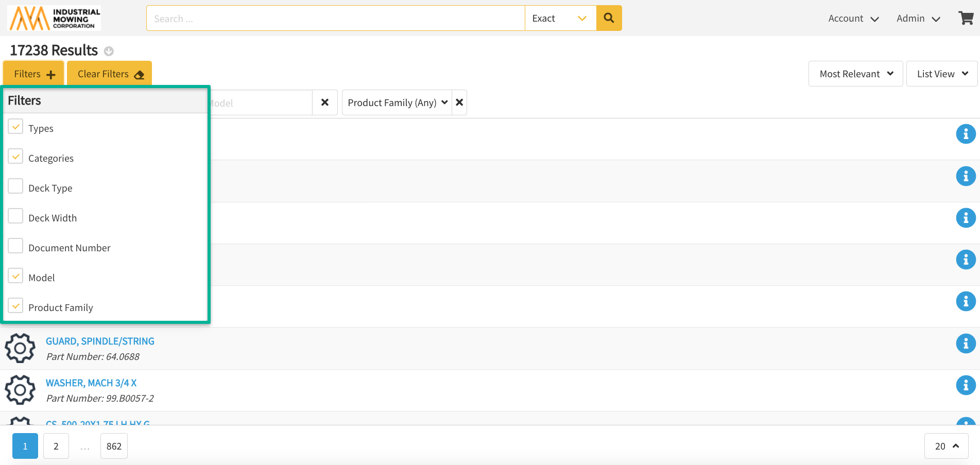Check the Document Number filter
Screen dimensions: 980x465
[x=16, y=247]
